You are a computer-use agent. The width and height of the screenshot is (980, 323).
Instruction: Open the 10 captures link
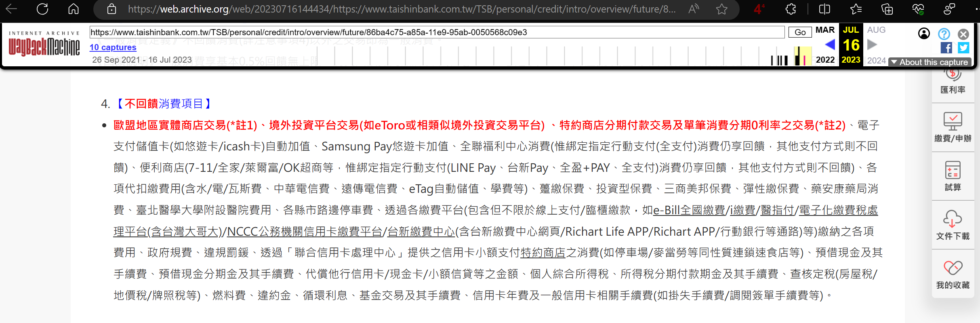pos(113,47)
